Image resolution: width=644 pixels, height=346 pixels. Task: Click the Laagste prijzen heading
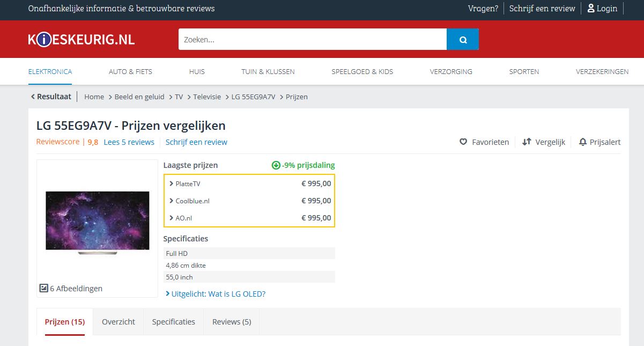[x=191, y=165]
